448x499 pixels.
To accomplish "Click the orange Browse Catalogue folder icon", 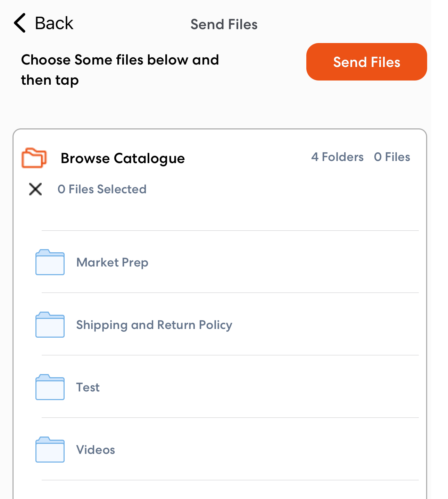I will [x=34, y=158].
